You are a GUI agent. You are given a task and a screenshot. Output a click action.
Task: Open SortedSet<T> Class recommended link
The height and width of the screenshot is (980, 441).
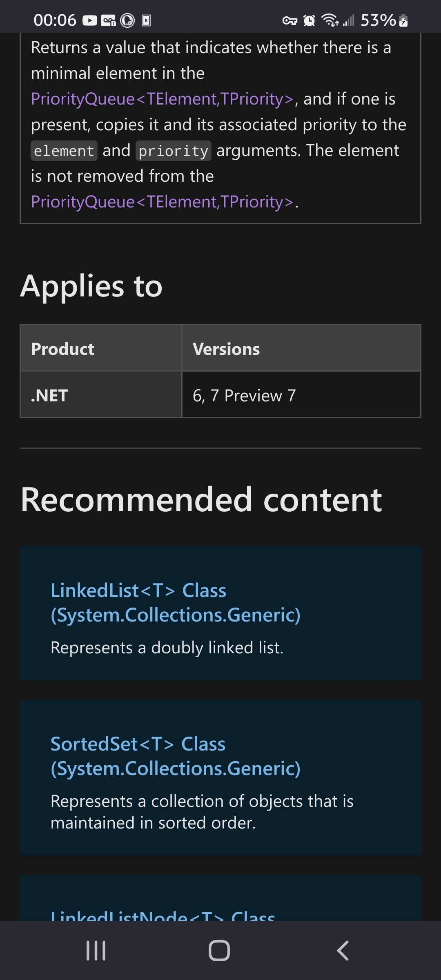tap(175, 756)
